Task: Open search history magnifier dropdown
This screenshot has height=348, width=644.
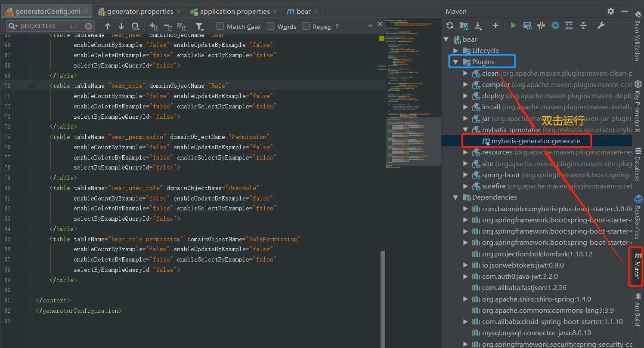Action: coord(13,26)
